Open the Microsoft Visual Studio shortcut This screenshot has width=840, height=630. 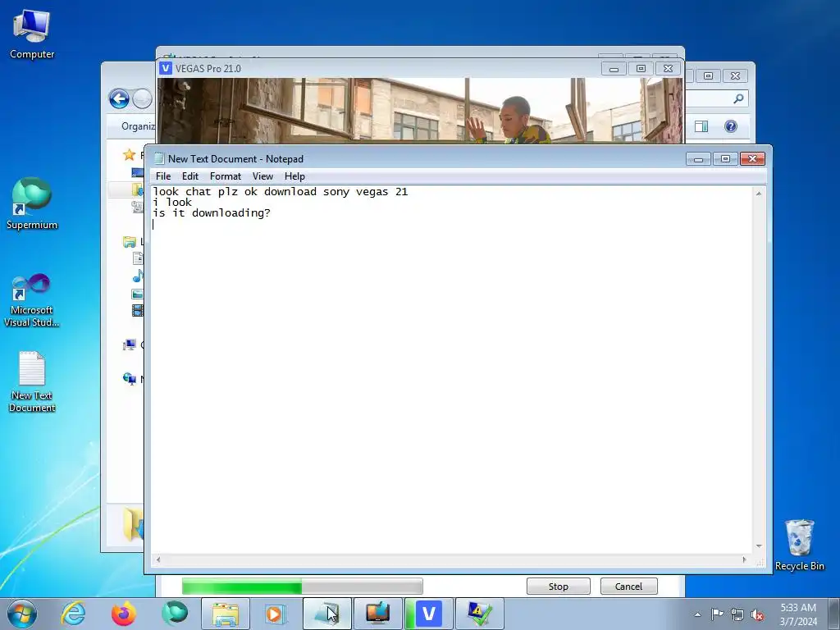(x=32, y=300)
